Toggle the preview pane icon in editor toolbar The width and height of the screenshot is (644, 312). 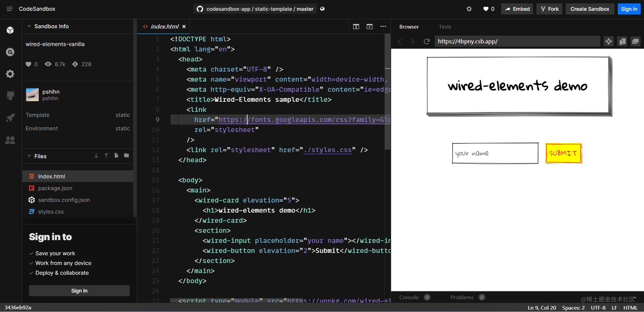pos(370,27)
